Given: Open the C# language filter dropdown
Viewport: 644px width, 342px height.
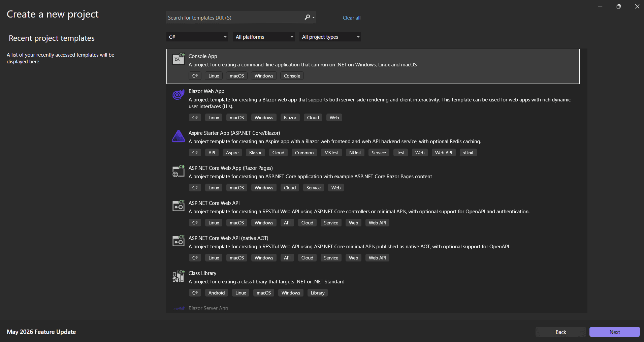Looking at the screenshot, I should click(197, 37).
